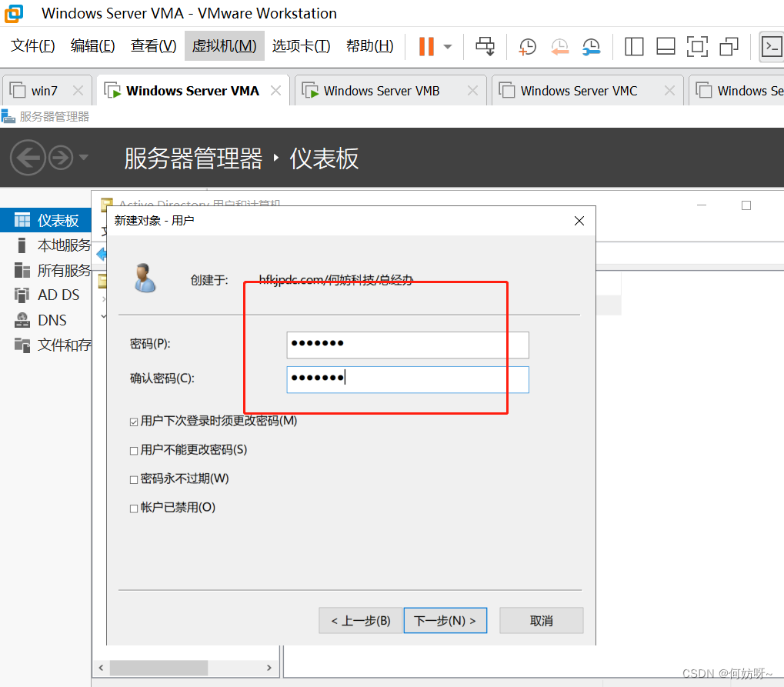This screenshot has width=784, height=687.
Task: Enable 帐户已禁用(O) checkbox
Action: (134, 509)
